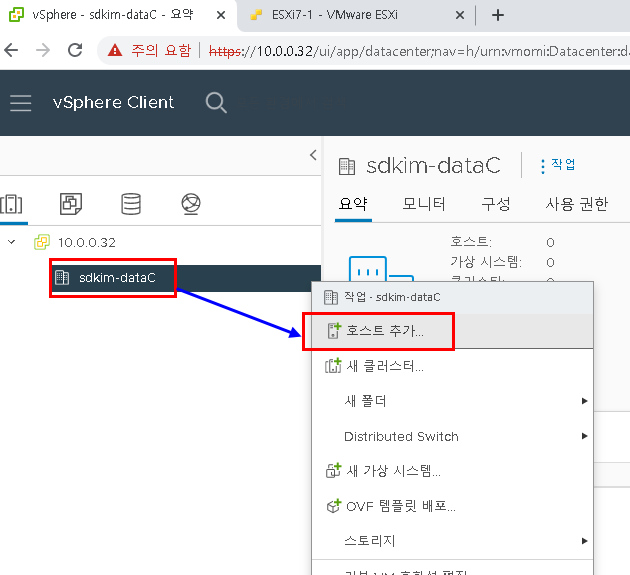Click the 가상 시스템: count label
630x575 pixels.
coord(486,262)
